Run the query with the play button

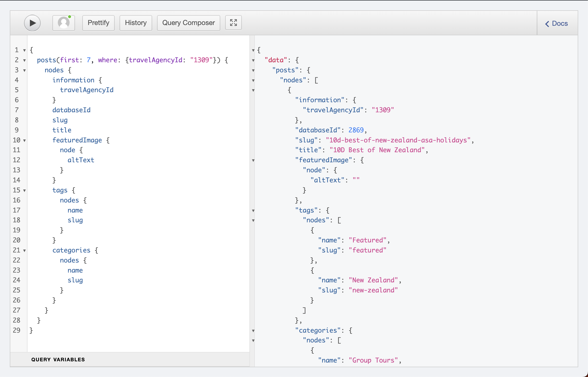(32, 23)
